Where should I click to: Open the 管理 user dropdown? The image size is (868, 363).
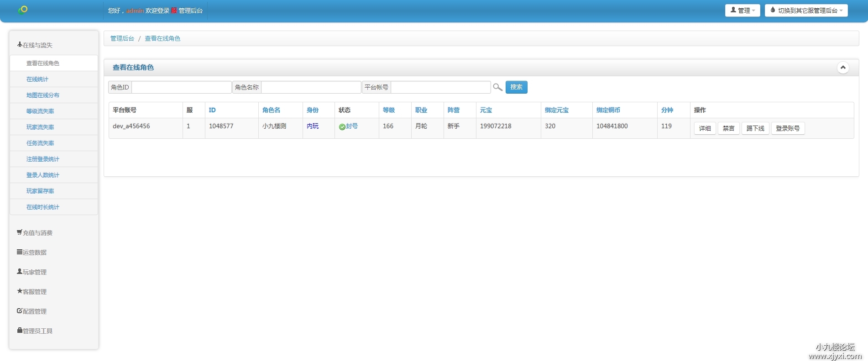click(x=742, y=11)
